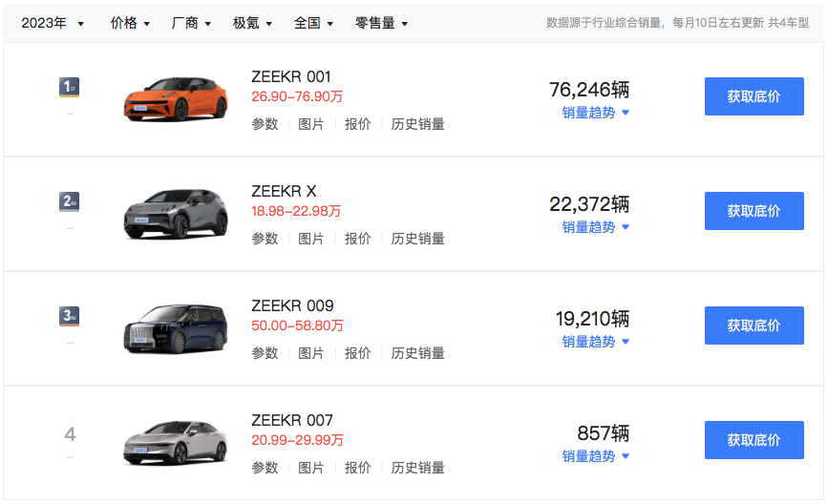Open the dark blue ZEEKR 009 car image

click(x=176, y=326)
